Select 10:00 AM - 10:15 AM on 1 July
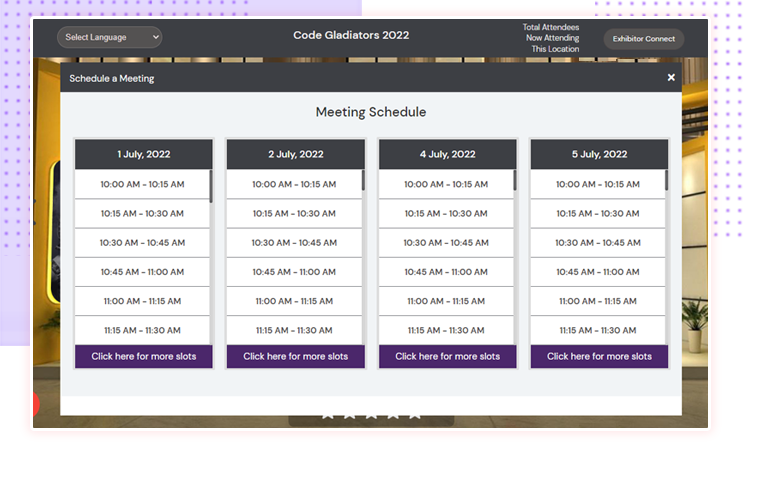Image resolution: width=760 pixels, height=490 pixels. 142,184
